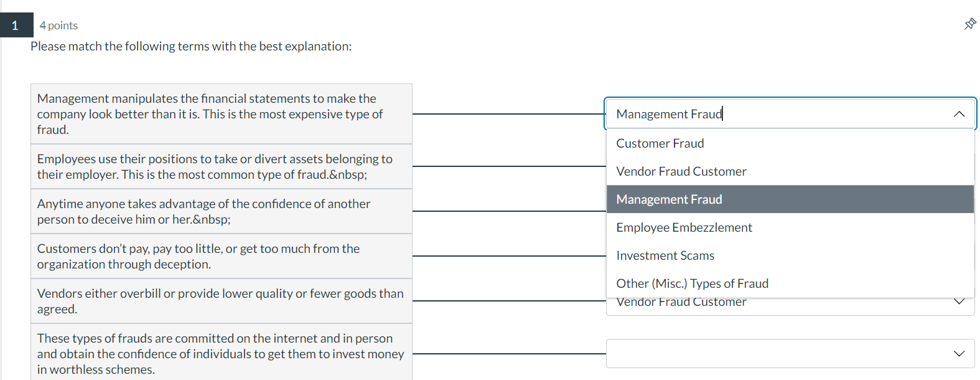The image size is (980, 380).
Task: Collapse the open dropdown via its up chevron
Action: click(959, 114)
